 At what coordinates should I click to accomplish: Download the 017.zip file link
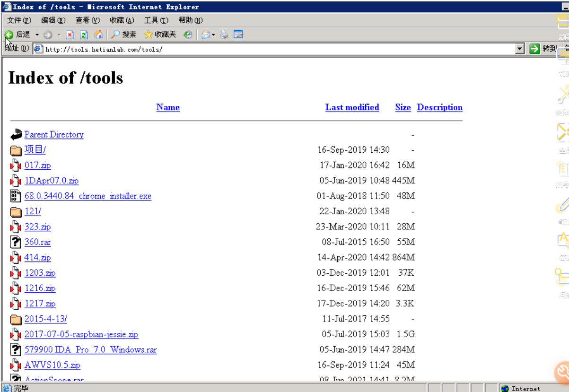38,166
